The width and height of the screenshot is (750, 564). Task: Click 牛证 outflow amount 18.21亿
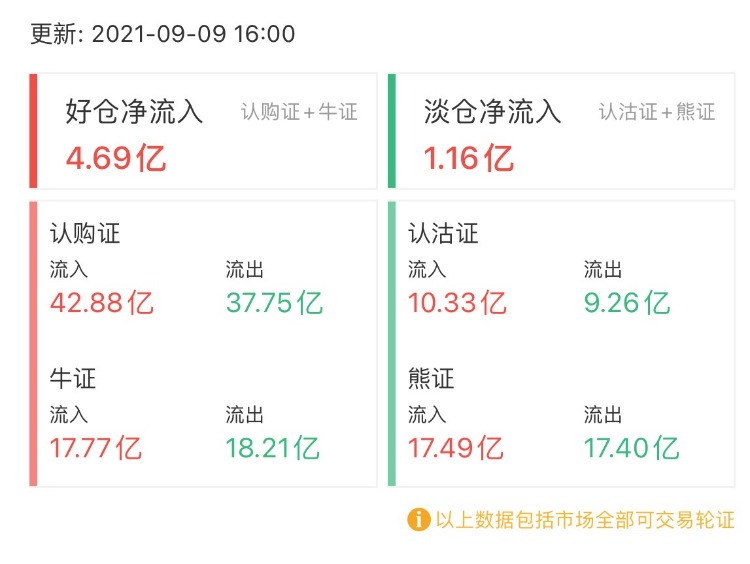point(273,447)
